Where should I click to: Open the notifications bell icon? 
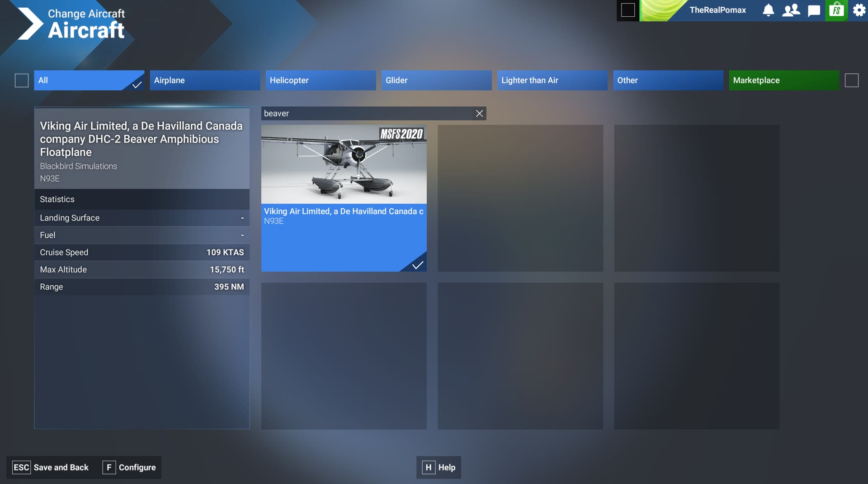click(768, 10)
